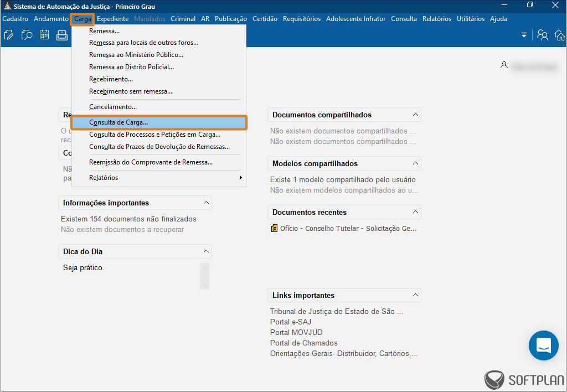Open the Portal e-SAJ link

[x=291, y=322]
